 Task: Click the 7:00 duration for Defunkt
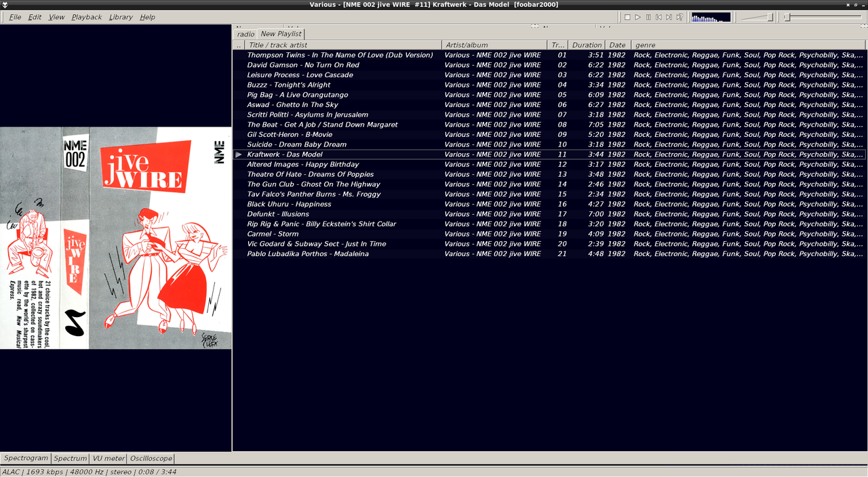click(595, 214)
